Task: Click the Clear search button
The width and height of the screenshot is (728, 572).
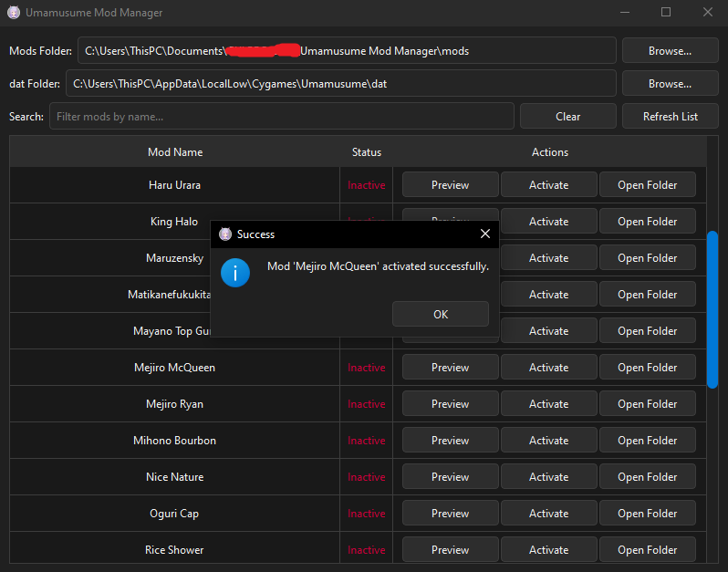Action: pyautogui.click(x=567, y=117)
